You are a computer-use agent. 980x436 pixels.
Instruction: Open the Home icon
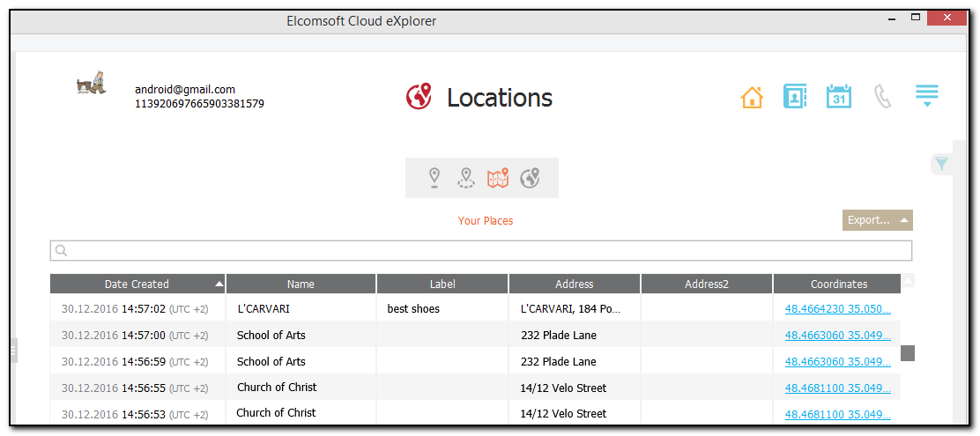click(752, 97)
